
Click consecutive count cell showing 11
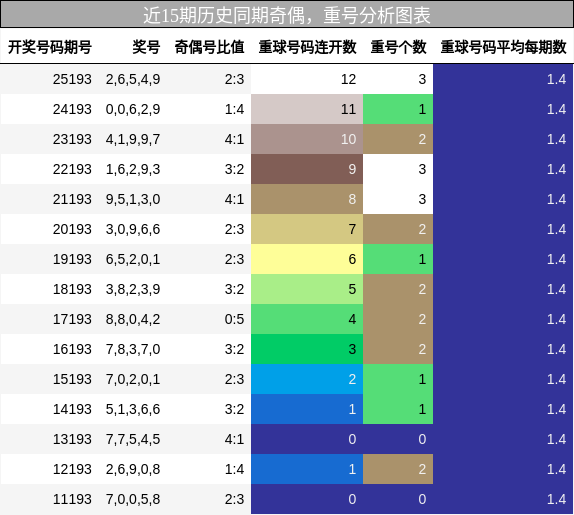pos(307,109)
